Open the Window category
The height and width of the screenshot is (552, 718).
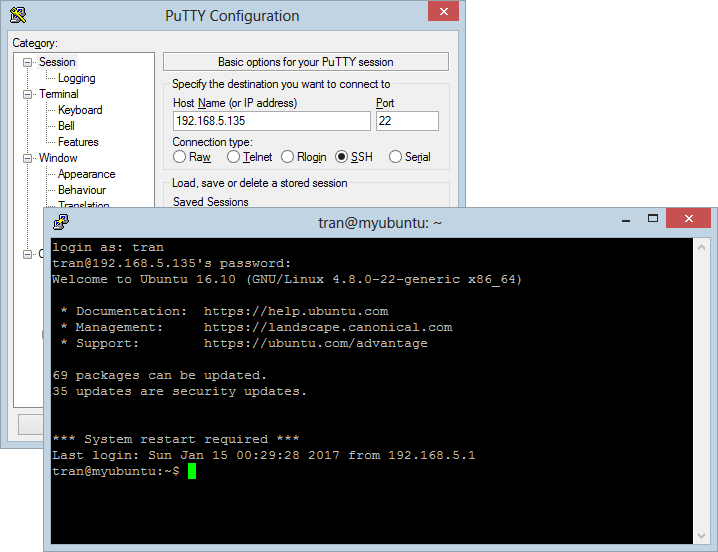click(58, 158)
